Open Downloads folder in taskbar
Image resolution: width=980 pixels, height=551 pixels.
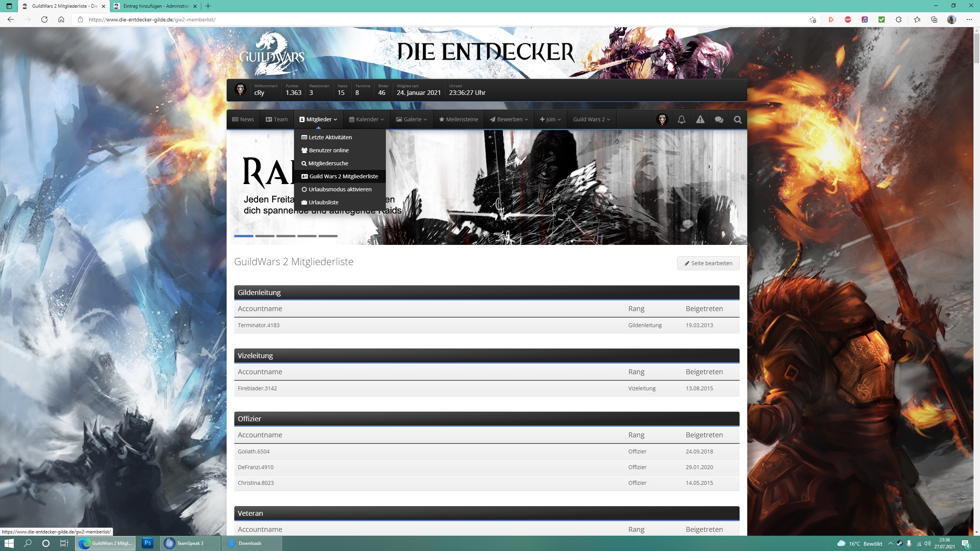point(252,543)
